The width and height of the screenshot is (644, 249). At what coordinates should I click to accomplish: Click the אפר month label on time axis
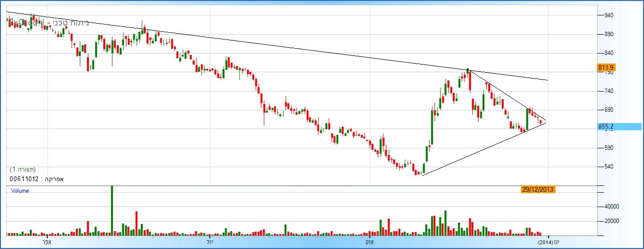[47, 242]
